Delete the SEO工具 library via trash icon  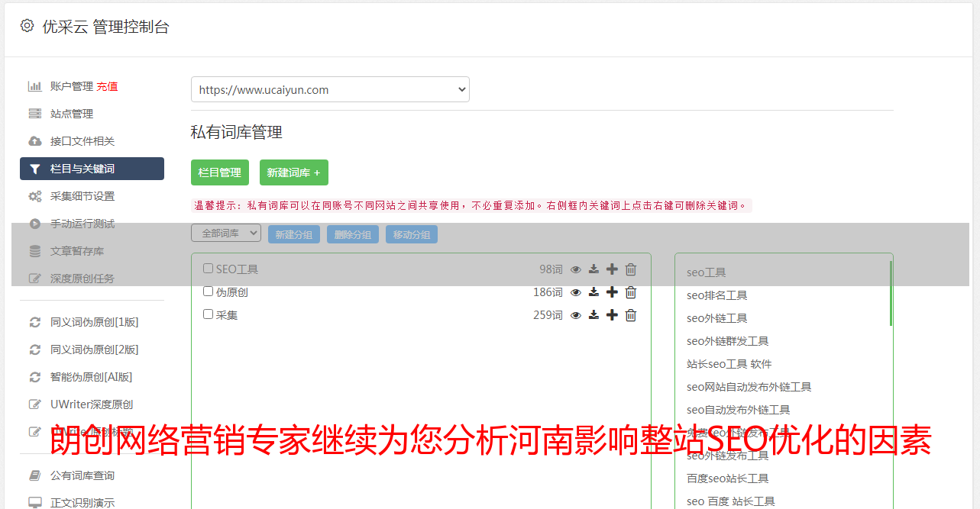pos(631,269)
